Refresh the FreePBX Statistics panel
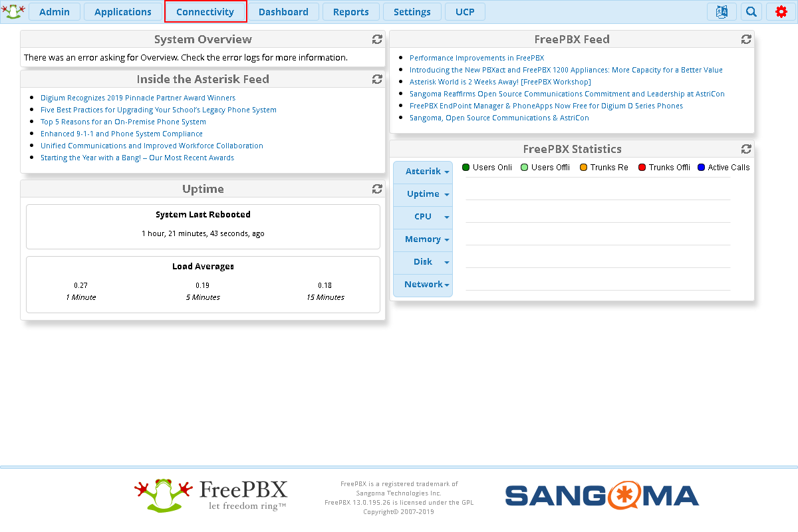Viewport: 798px width, 532px height. tap(746, 150)
